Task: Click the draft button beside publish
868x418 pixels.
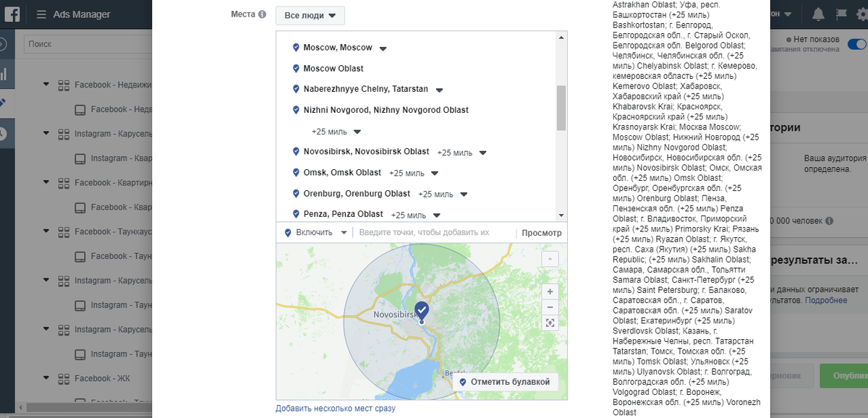Action: click(x=791, y=376)
